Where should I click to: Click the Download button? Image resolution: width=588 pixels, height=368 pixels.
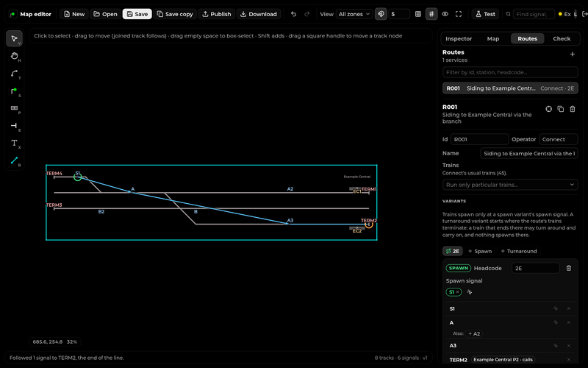(259, 14)
